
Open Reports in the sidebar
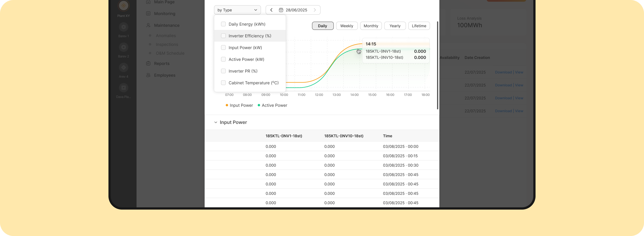coord(162,63)
